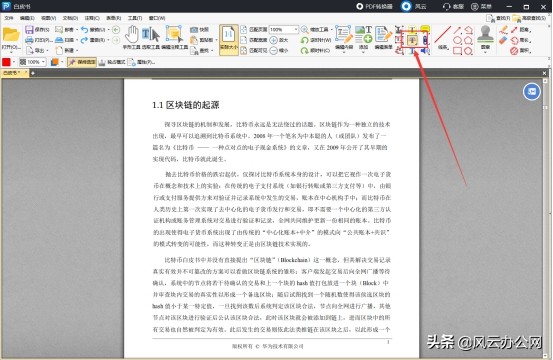Click the vertical scrollbar on the right
This screenshot has height=360, width=553.
pos(545,218)
